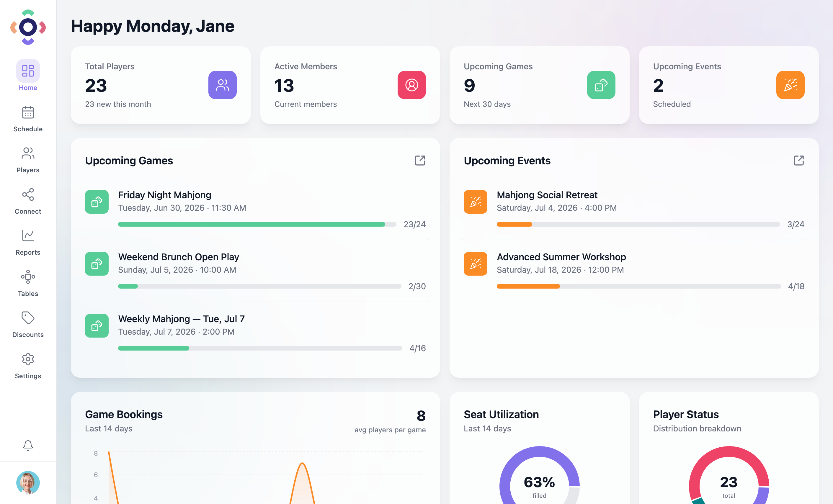833x504 pixels.
Task: Click Jane's profile avatar
Action: [x=28, y=483]
